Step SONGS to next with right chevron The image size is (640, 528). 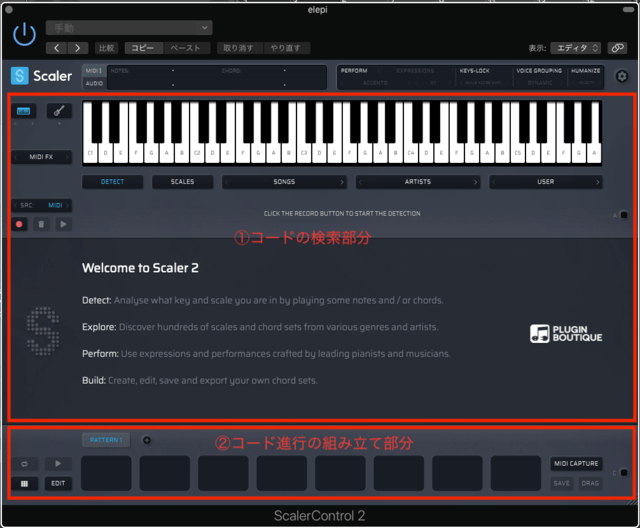pos(342,182)
